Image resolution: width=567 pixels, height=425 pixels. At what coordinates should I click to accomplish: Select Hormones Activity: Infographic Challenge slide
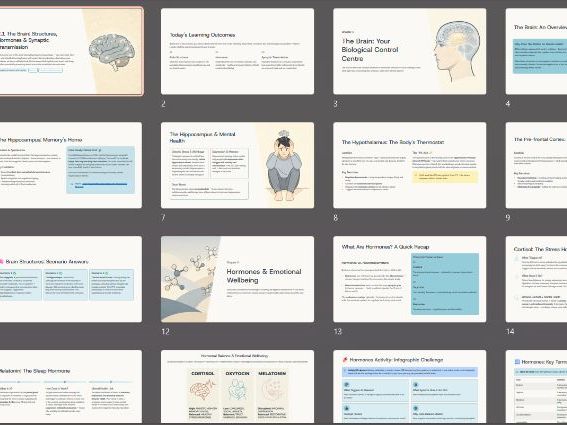point(409,386)
